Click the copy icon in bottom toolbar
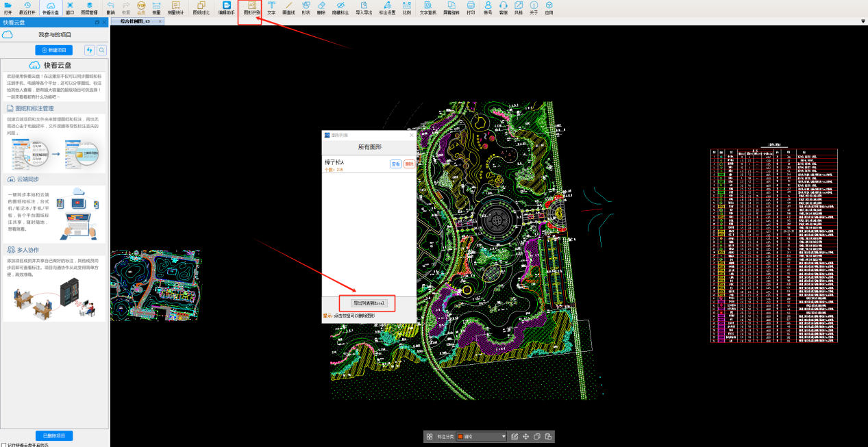868x447 pixels. coord(537,436)
